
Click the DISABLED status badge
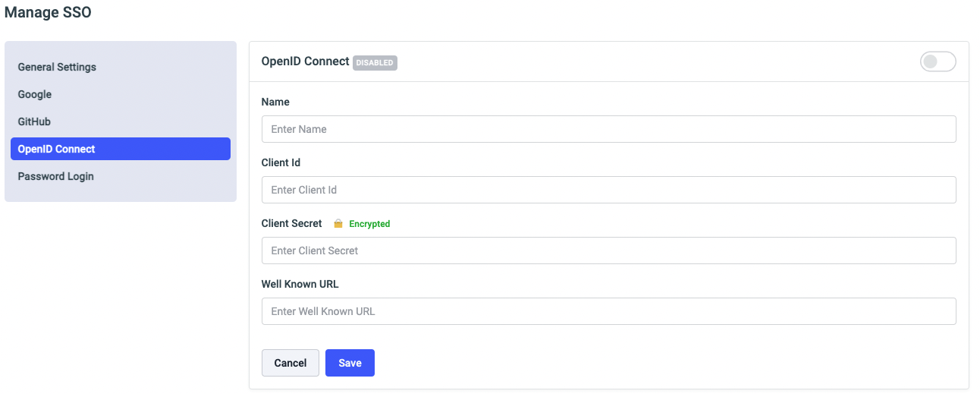[x=375, y=62]
